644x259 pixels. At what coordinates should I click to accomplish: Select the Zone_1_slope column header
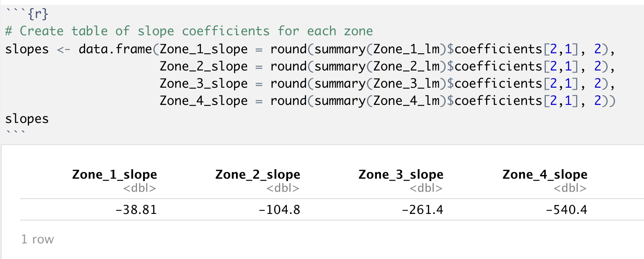pos(115,175)
